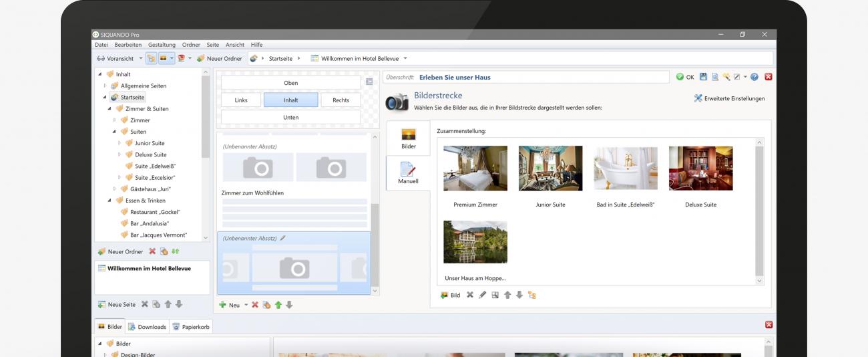The height and width of the screenshot is (357, 868).
Task: Click the blue help question mark icon
Action: coord(754,77)
